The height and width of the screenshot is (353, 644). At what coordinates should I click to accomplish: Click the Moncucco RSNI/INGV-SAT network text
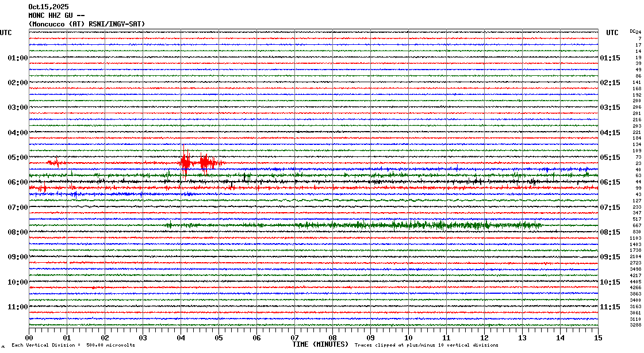click(x=86, y=24)
